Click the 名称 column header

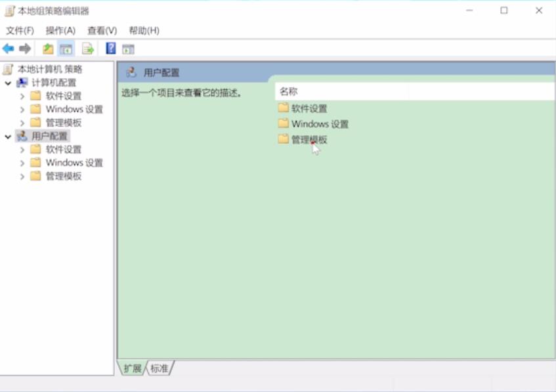[x=341, y=91]
